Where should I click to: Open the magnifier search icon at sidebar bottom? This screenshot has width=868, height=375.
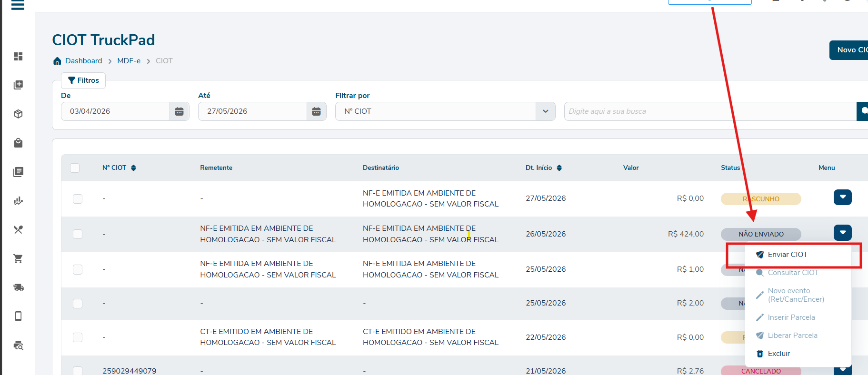coord(18,345)
